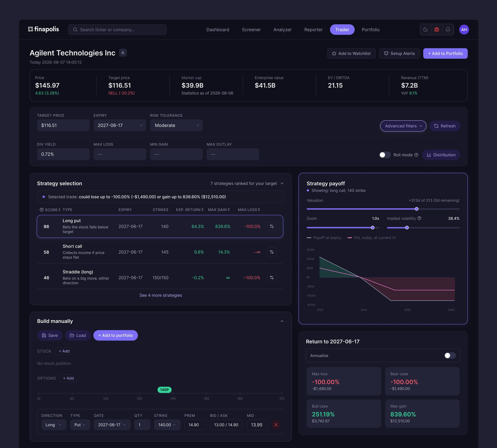Open Type Put dropdown

click(x=80, y=425)
